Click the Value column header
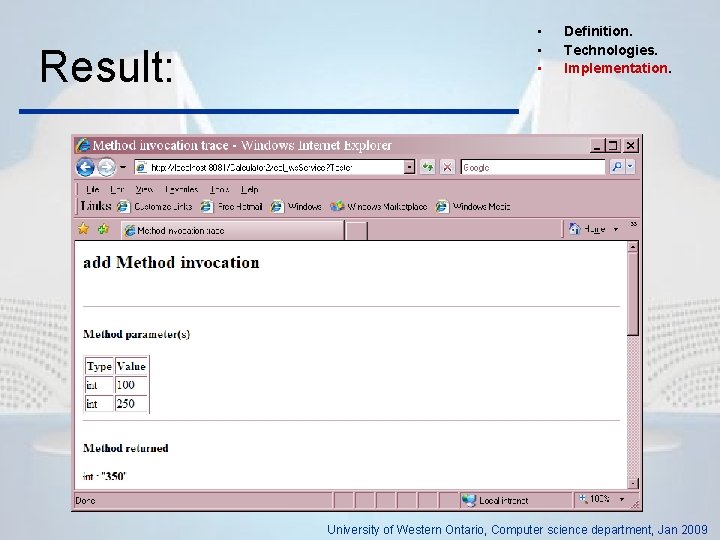The width and height of the screenshot is (720, 540). tap(131, 366)
